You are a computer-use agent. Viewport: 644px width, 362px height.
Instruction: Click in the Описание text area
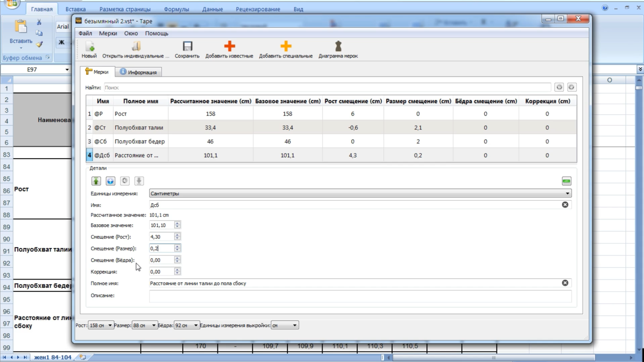pos(360,296)
